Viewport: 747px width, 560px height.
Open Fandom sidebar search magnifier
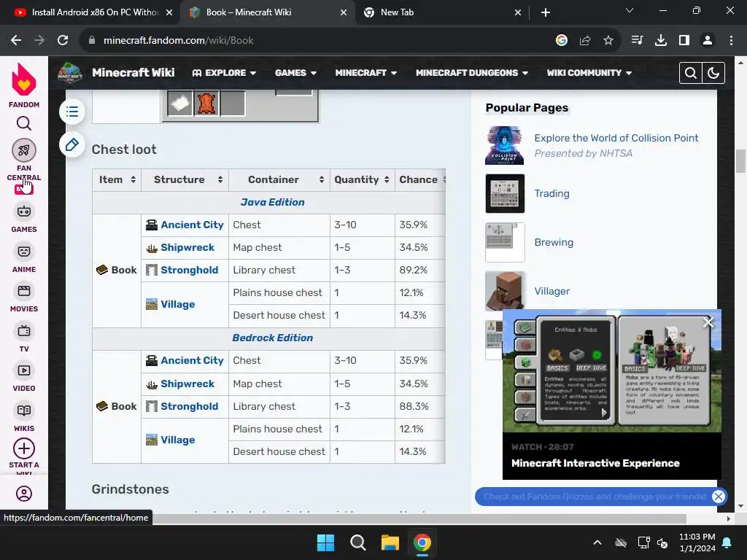(x=24, y=123)
